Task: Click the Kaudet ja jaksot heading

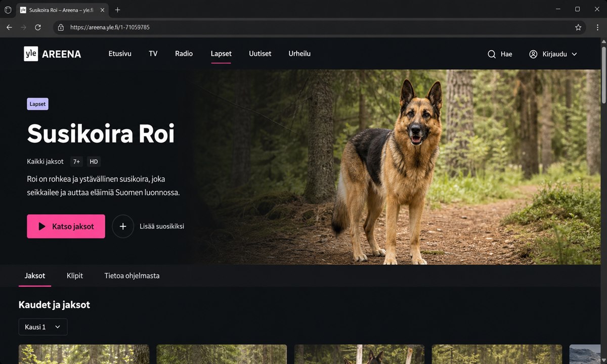Action: coord(54,305)
